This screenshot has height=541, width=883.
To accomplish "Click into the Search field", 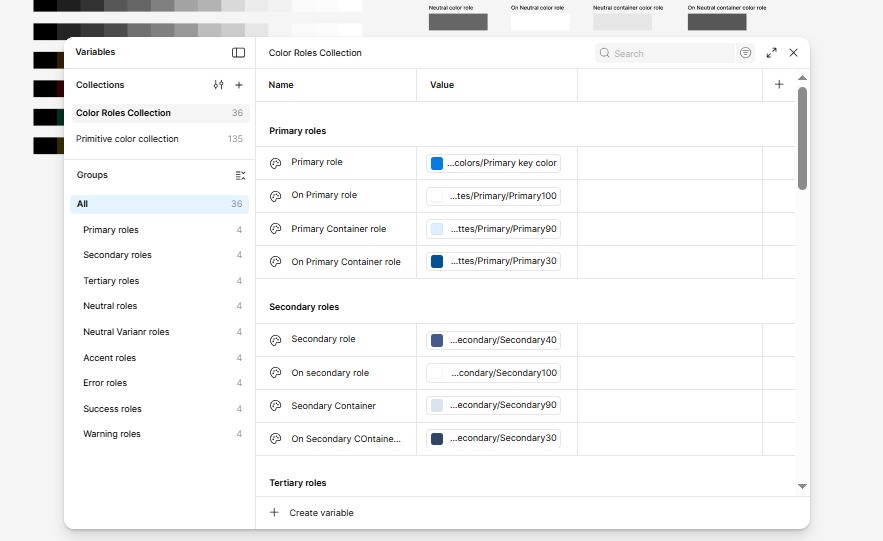I will tap(665, 53).
